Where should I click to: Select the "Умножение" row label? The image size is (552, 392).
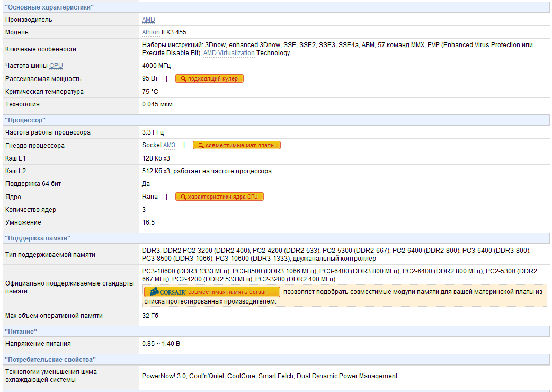tap(23, 222)
